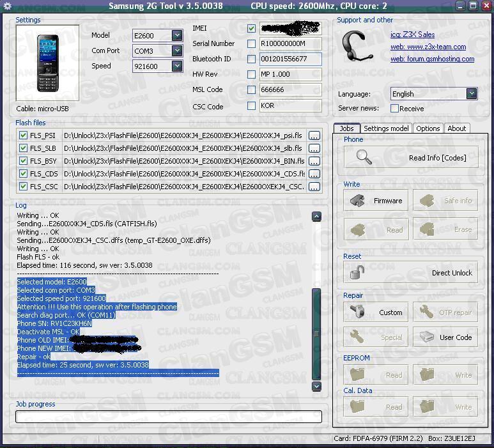Screen dimensions: 494x448
Task: Uncheck the FLS_PSI flash file
Action: pyautogui.click(x=23, y=135)
